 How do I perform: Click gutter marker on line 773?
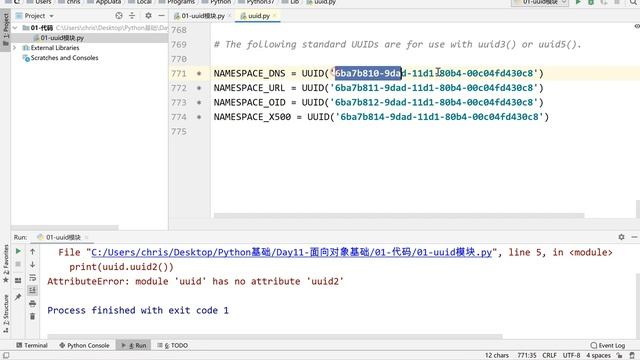[199, 102]
